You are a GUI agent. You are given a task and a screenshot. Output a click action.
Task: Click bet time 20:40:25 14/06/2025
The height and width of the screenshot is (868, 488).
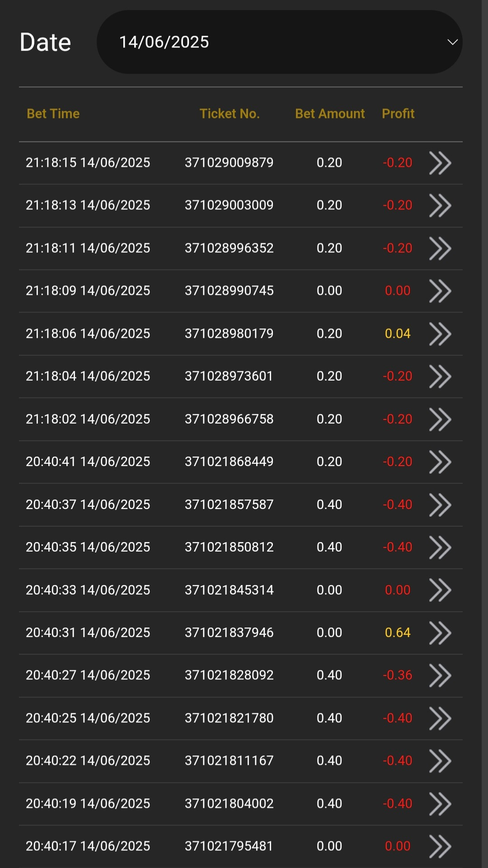pyautogui.click(x=88, y=717)
